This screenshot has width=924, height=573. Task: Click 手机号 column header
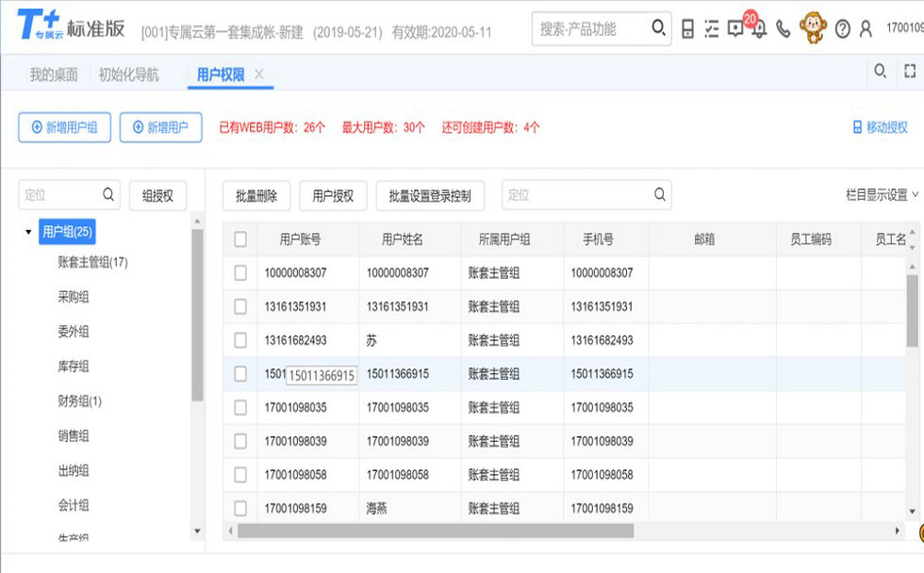pyautogui.click(x=605, y=239)
